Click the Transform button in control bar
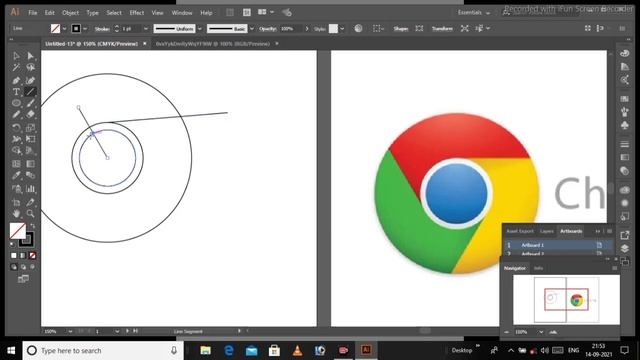The width and height of the screenshot is (640, 360). click(x=442, y=29)
